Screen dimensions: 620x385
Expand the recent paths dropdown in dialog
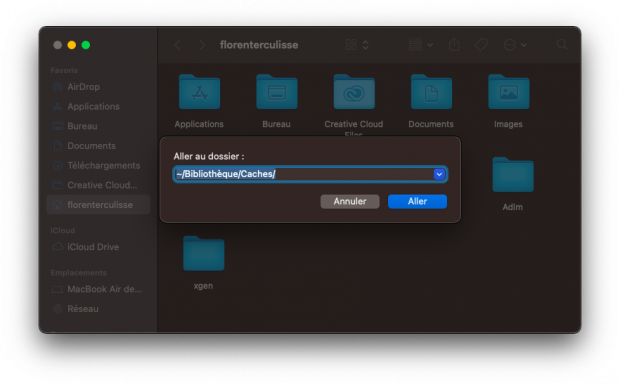[x=439, y=174]
